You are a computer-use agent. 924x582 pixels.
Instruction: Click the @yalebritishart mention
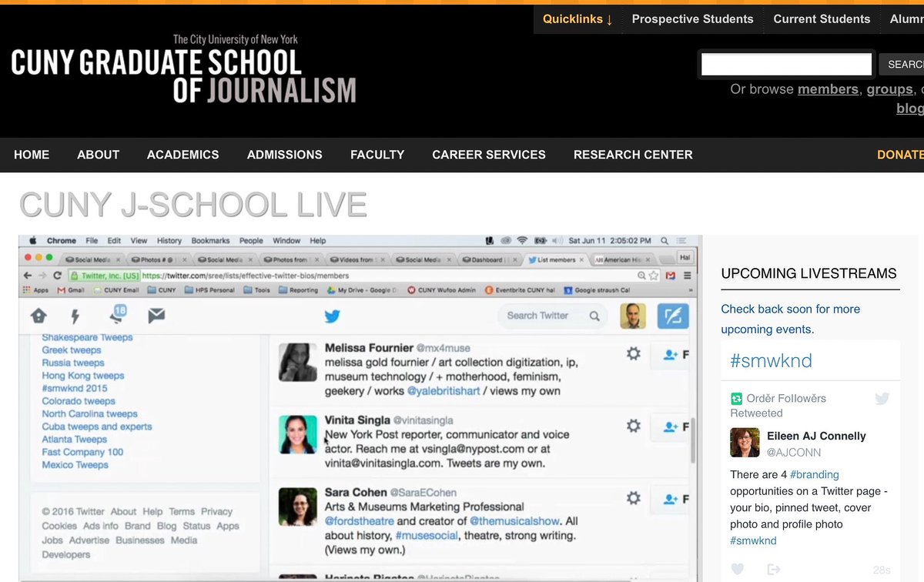[444, 391]
